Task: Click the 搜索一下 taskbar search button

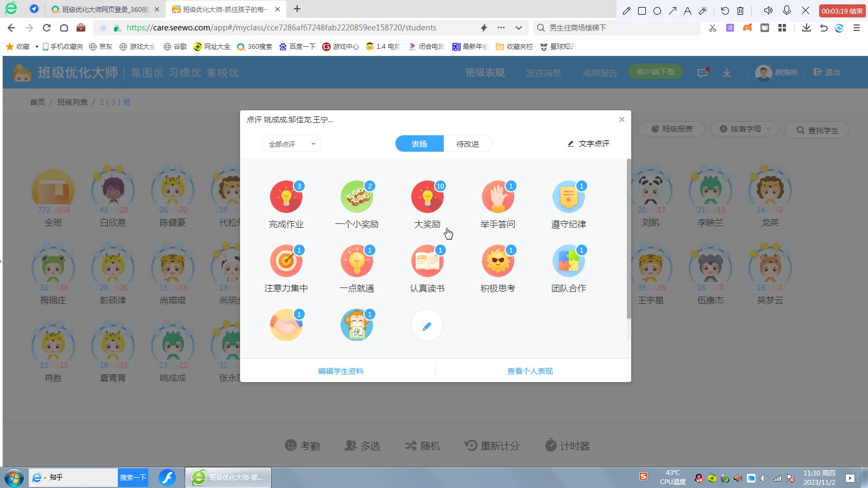Action: pos(133,478)
